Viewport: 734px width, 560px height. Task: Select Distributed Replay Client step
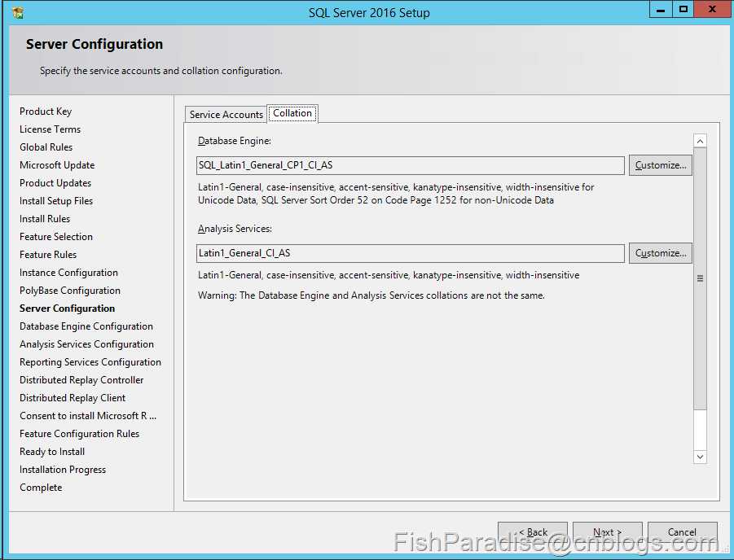click(x=73, y=398)
